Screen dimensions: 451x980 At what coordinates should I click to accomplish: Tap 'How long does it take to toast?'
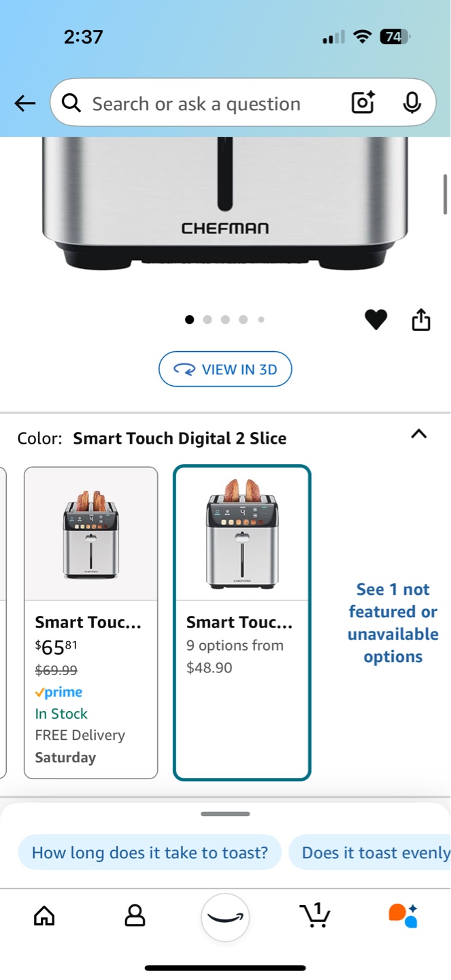150,852
